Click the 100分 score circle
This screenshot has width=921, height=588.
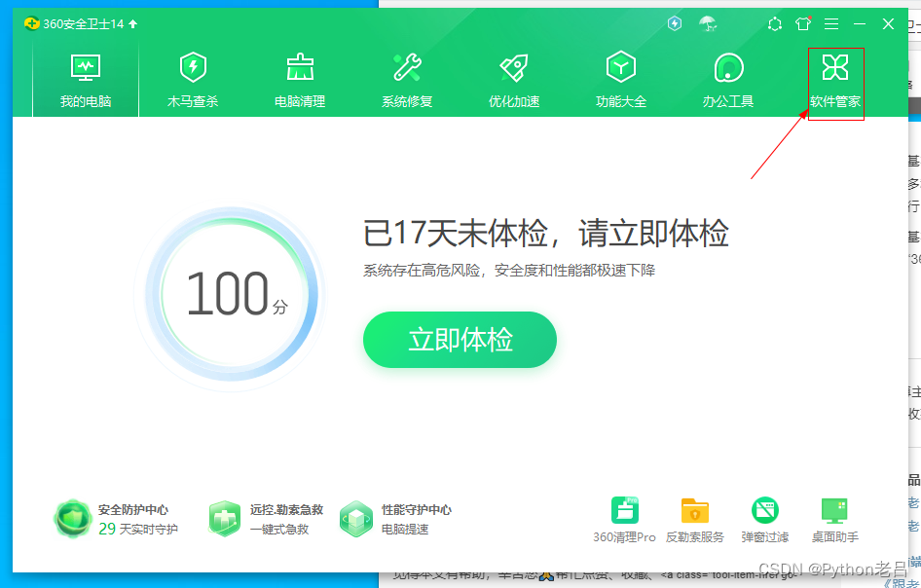click(x=231, y=294)
